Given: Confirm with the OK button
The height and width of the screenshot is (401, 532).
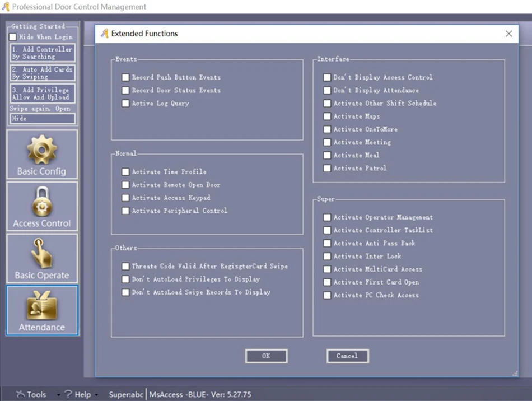Looking at the screenshot, I should coord(267,356).
